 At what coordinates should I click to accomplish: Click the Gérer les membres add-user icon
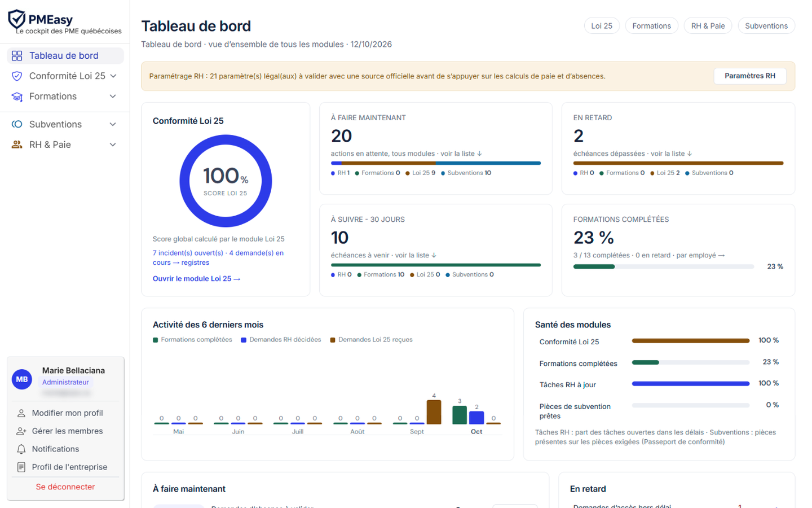[21, 431]
